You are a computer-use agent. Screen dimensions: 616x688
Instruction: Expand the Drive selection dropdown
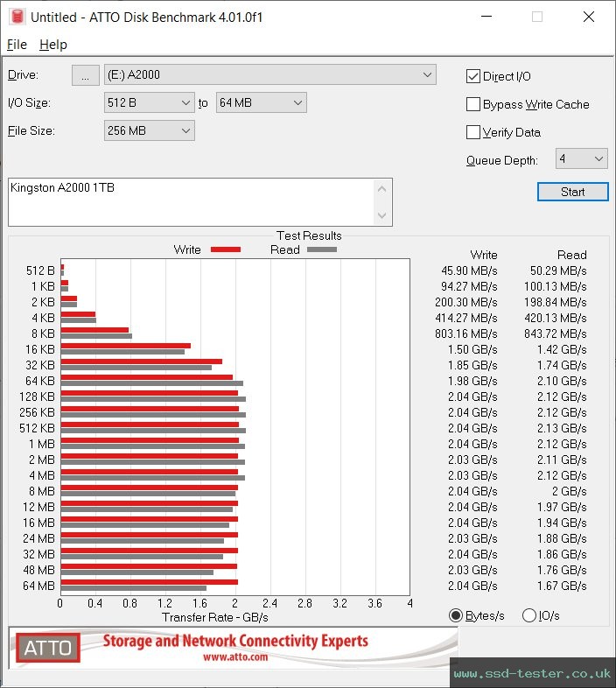coord(269,74)
